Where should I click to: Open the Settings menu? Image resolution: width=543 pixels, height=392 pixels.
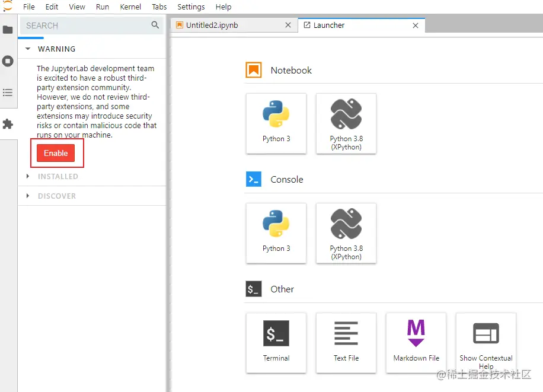[x=191, y=7]
